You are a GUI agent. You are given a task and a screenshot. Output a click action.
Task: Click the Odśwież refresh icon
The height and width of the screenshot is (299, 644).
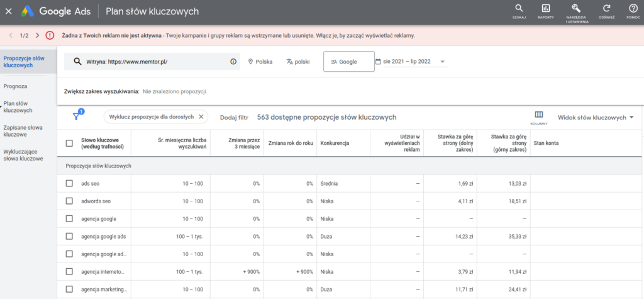(606, 9)
